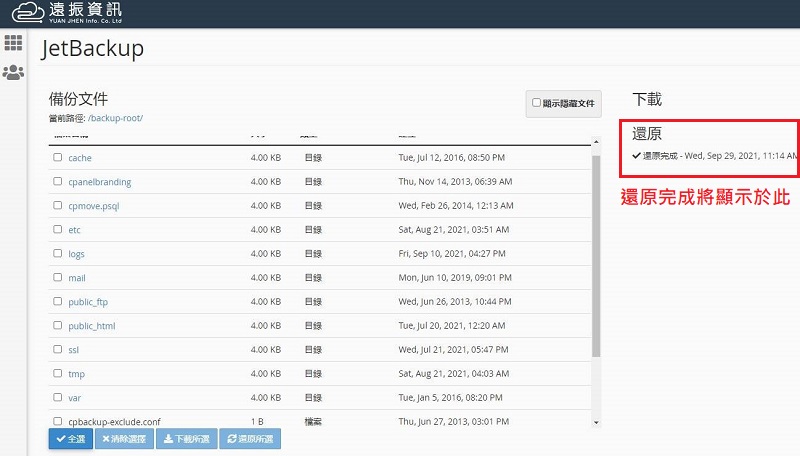Image resolution: width=800 pixels, height=456 pixels.
Task: Go to /backup-root/ path link
Action: [x=115, y=118]
